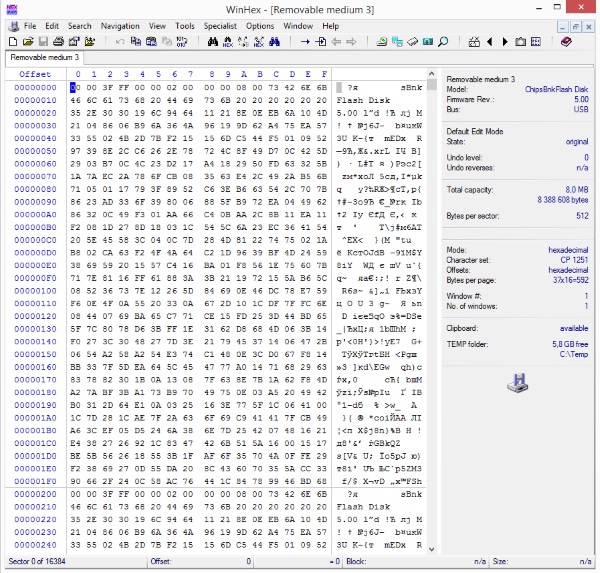600x573 pixels.
Task: Open the Options menu
Action: (x=260, y=26)
